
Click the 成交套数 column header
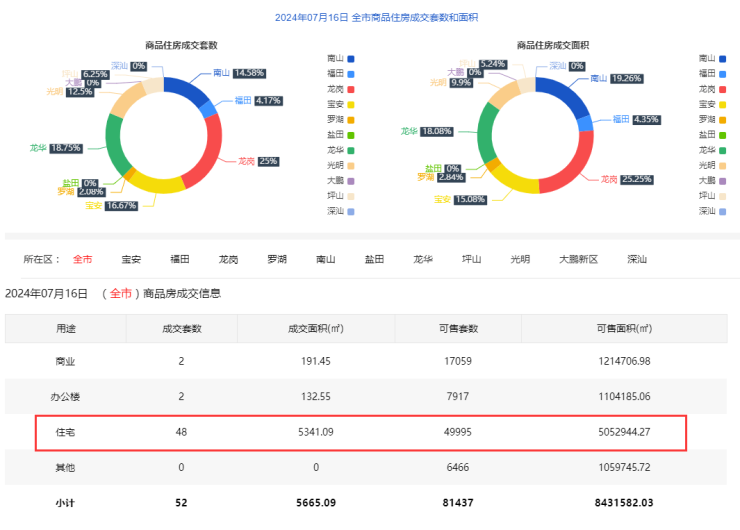(x=181, y=328)
